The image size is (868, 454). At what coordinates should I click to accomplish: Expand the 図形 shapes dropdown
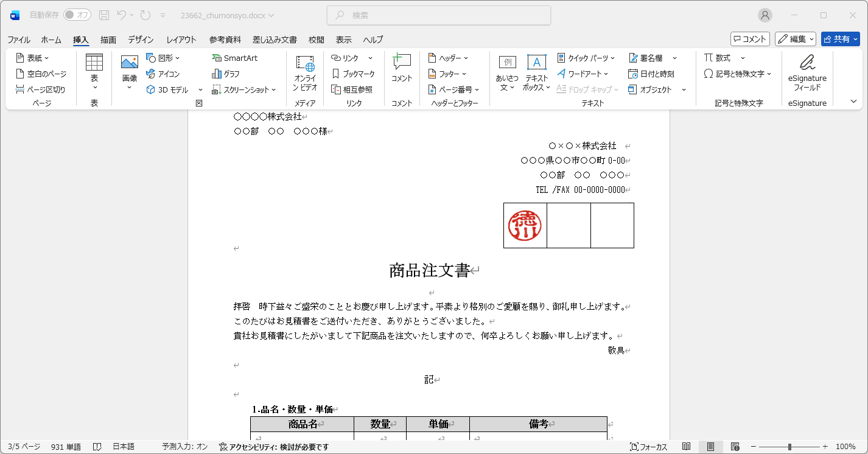click(x=163, y=58)
